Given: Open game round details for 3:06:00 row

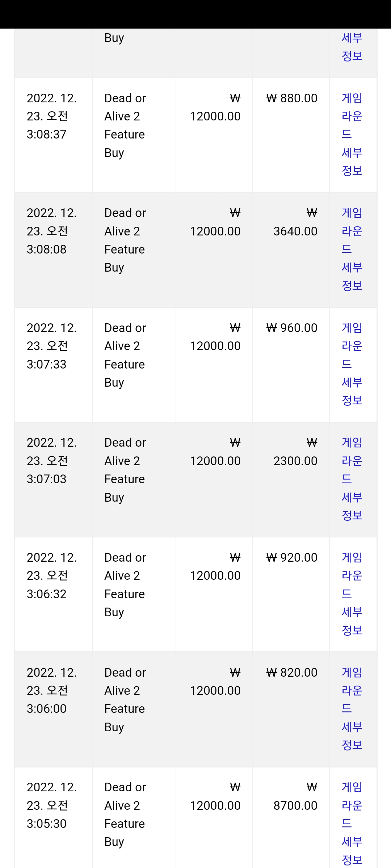Looking at the screenshot, I should click(x=352, y=709).
